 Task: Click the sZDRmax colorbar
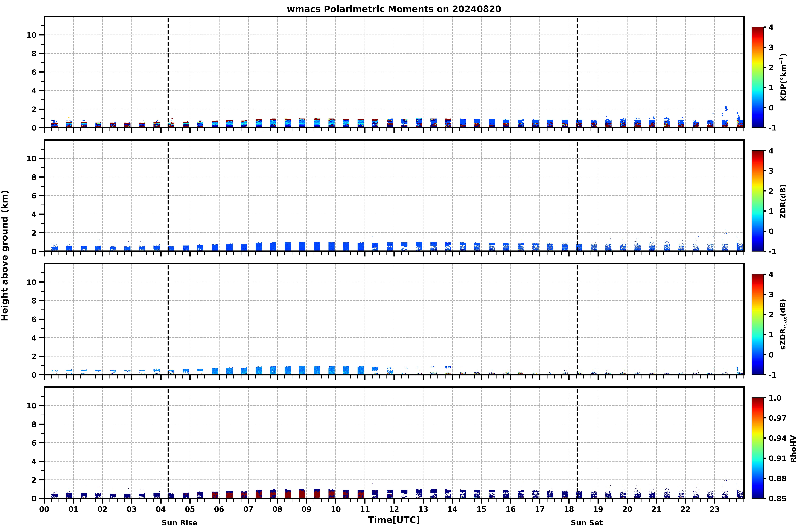[757, 324]
